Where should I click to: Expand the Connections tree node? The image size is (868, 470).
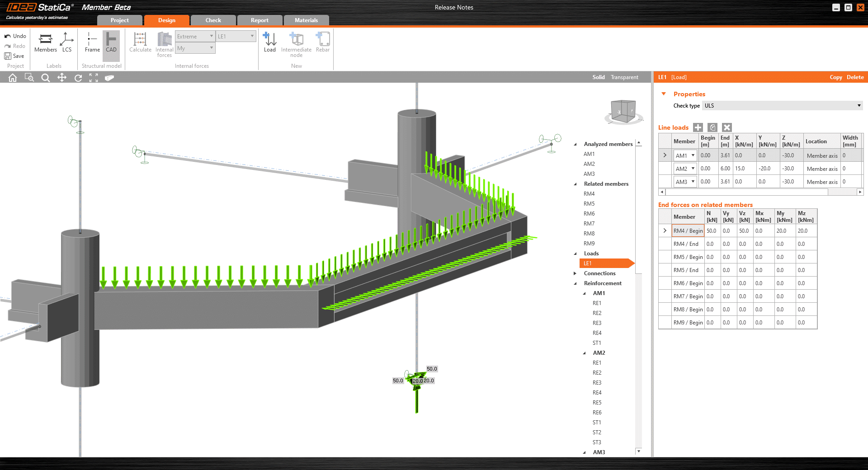tap(575, 273)
